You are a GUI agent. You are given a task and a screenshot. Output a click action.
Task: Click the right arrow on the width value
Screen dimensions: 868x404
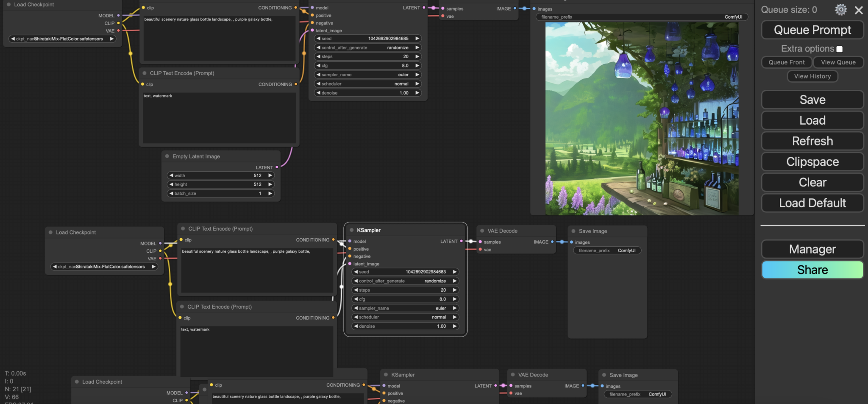[x=270, y=176]
